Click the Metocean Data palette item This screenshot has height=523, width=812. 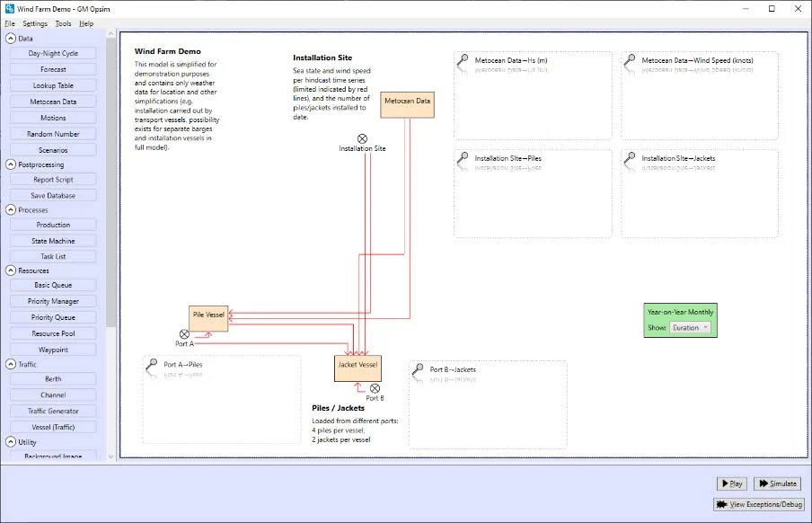point(53,102)
